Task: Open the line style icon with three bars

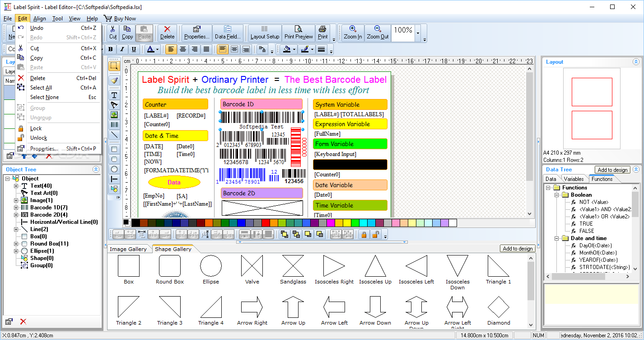Action: point(321,49)
